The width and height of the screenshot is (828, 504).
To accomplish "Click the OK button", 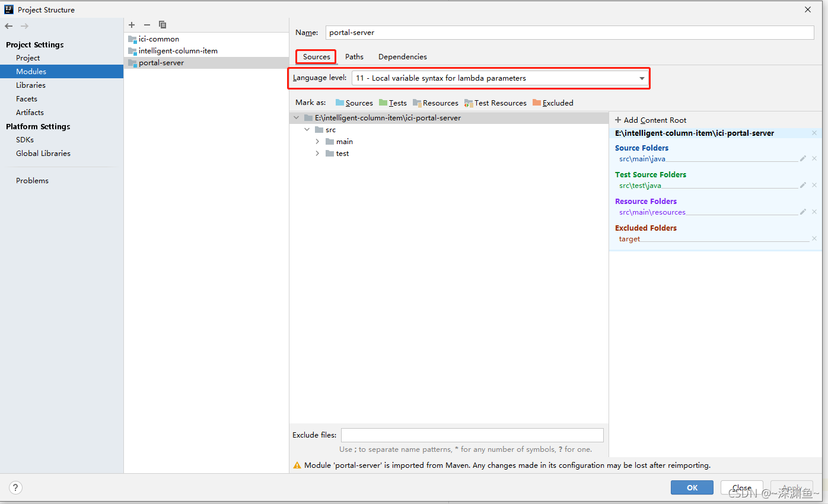I will (692, 487).
